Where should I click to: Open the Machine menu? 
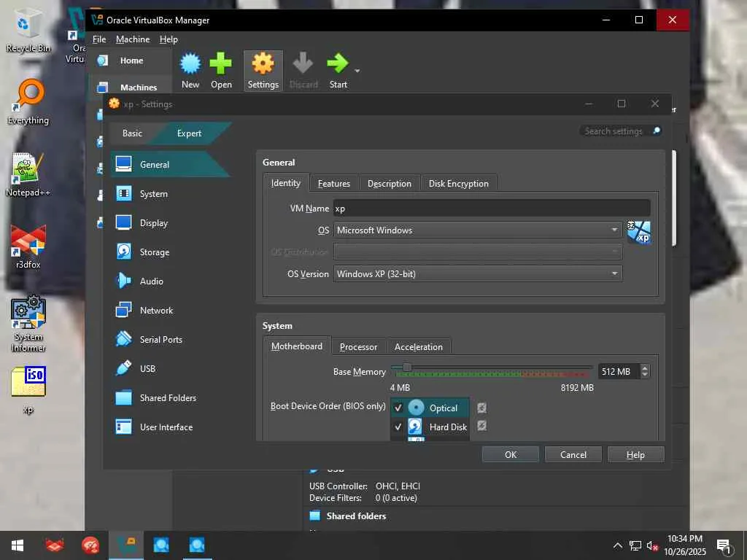click(x=133, y=39)
